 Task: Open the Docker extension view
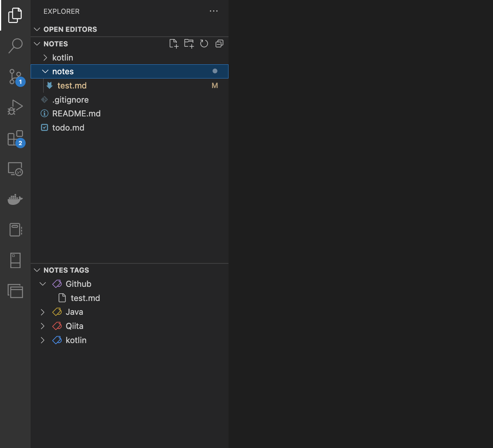tap(15, 199)
